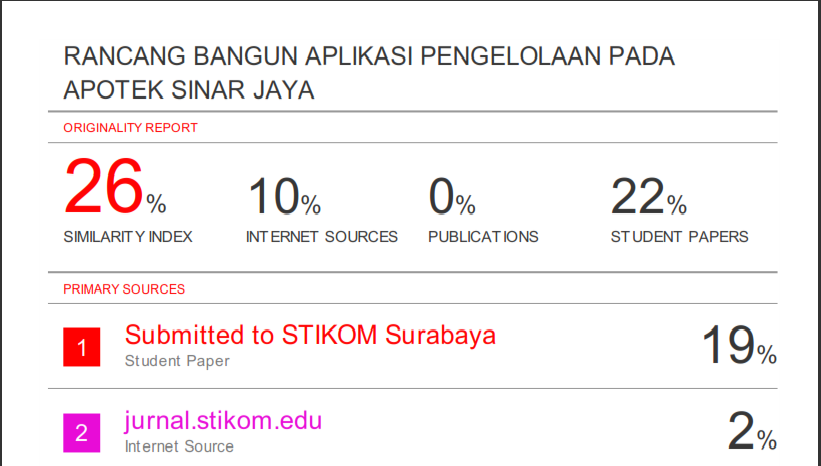Screen dimensions: 821x466
Task: Click the "RANCANG BANGUN APLIKASI" title line
Action: (x=369, y=57)
